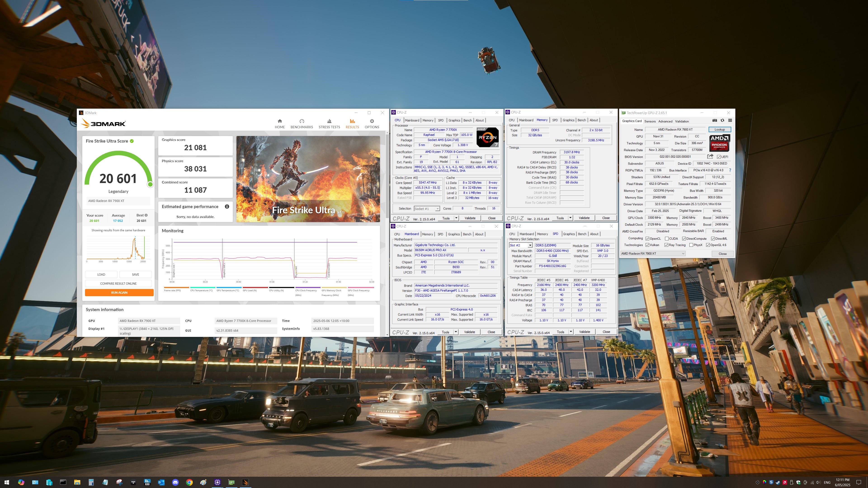Open STRESS TESTS in 3DMark
Image resolution: width=868 pixels, height=488 pixels.
(329, 124)
